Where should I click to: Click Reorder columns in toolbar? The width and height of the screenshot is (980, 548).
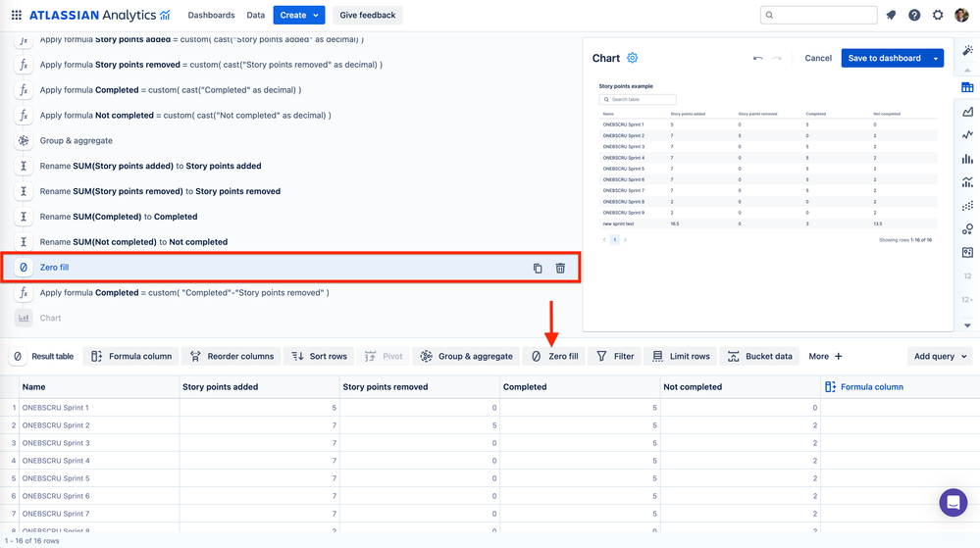tap(232, 356)
